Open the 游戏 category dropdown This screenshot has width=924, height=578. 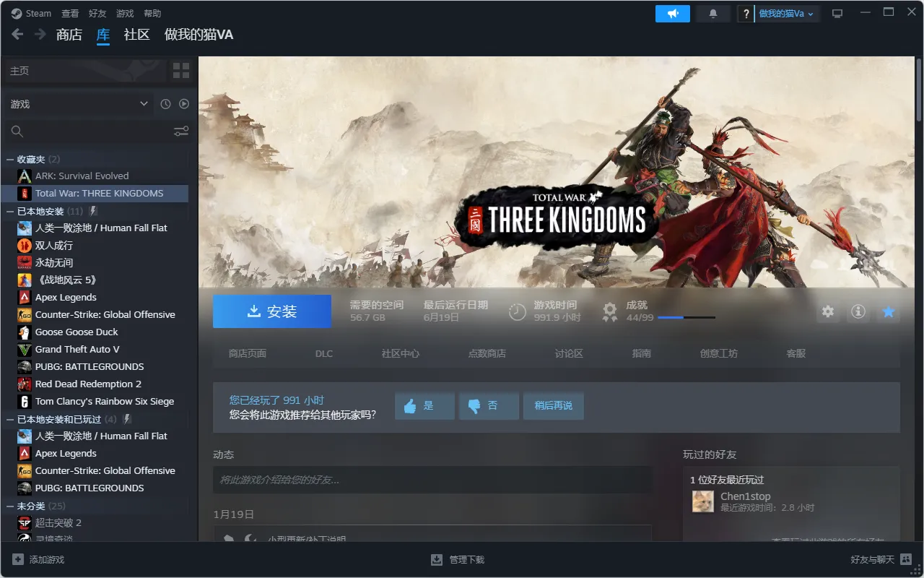[79, 104]
